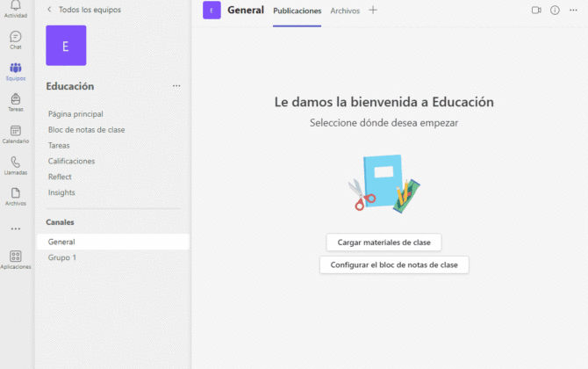Open Aplicaciones icon
The width and height of the screenshot is (588, 369).
click(x=16, y=257)
